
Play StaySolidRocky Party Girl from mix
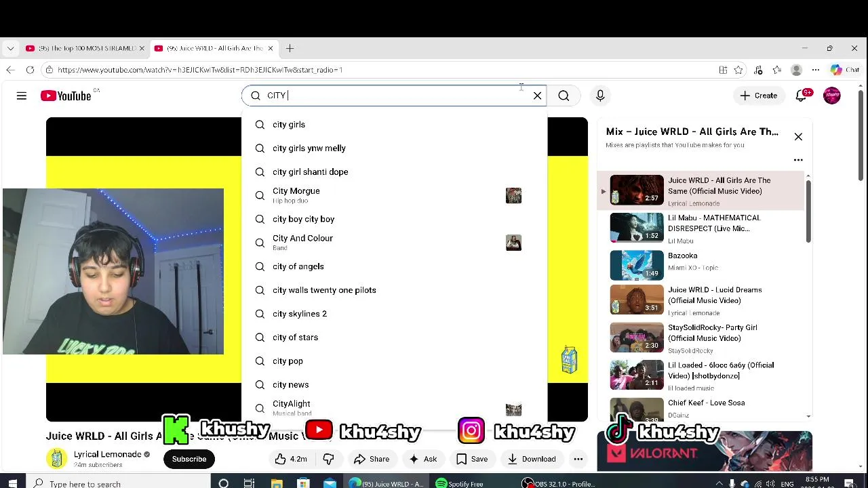(x=703, y=338)
